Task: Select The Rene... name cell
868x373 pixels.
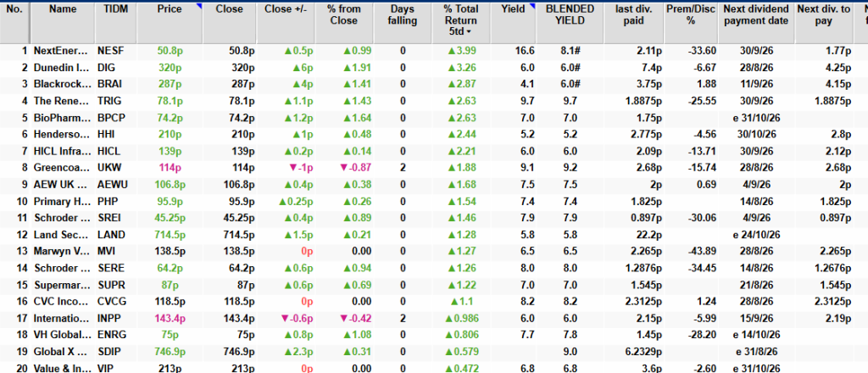Action: pos(60,101)
